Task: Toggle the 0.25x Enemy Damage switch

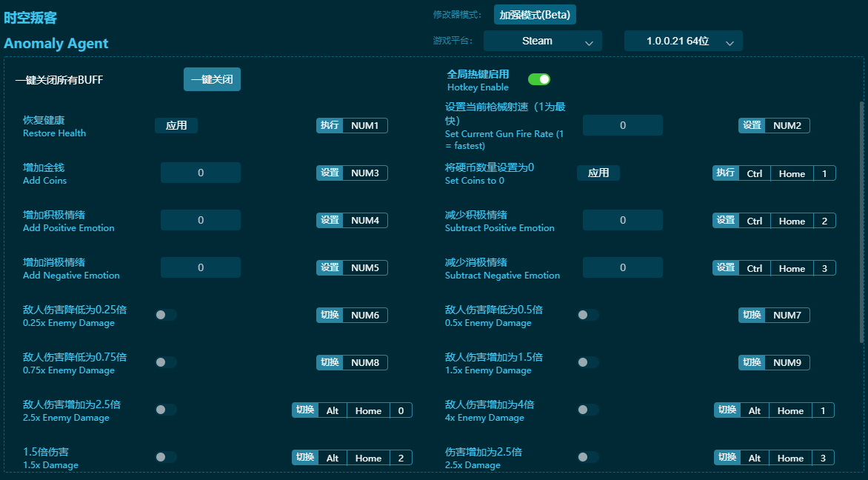Action: coord(166,315)
